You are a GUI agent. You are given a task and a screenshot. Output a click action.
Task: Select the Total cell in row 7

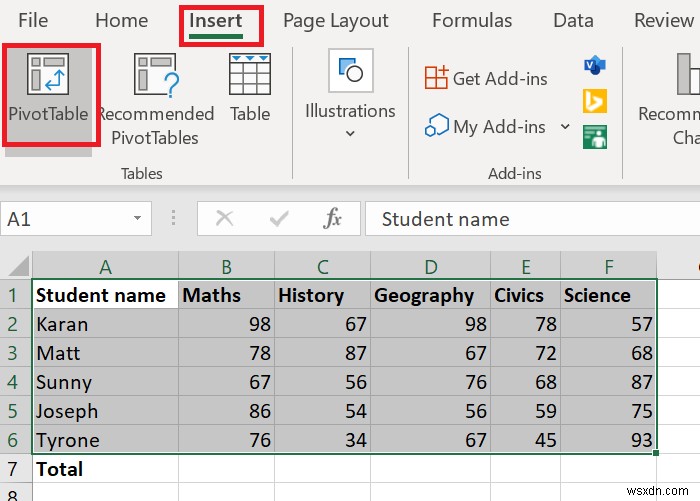(x=105, y=468)
